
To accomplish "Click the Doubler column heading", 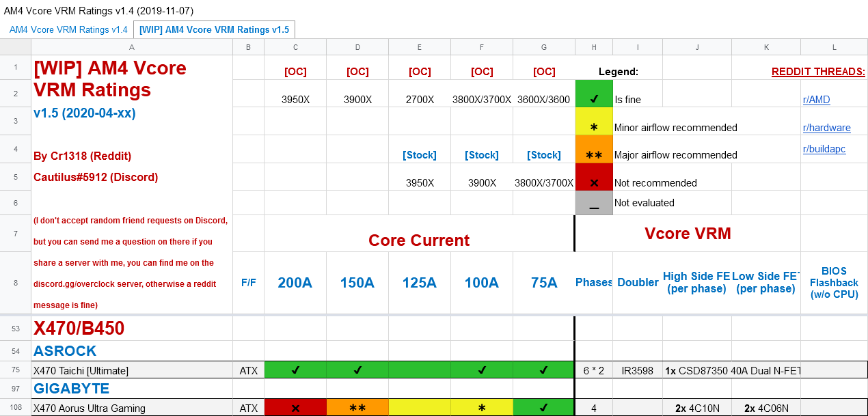I will (638, 283).
